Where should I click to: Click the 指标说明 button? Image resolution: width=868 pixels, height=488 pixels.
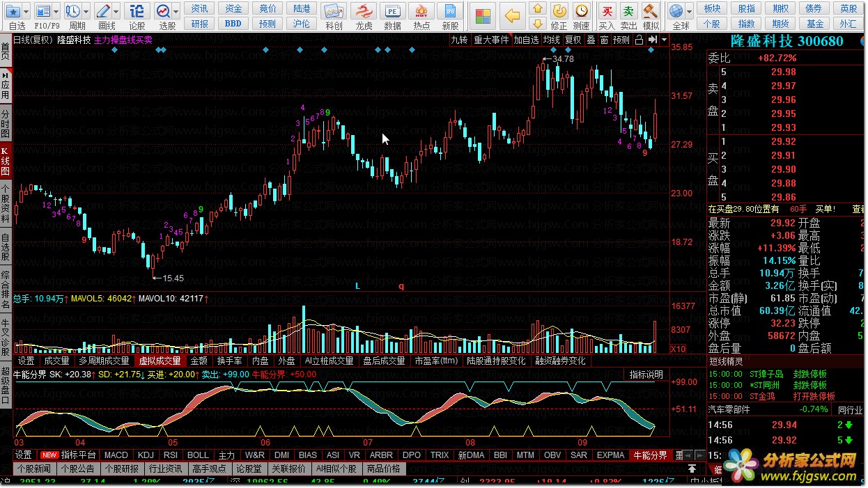[646, 375]
